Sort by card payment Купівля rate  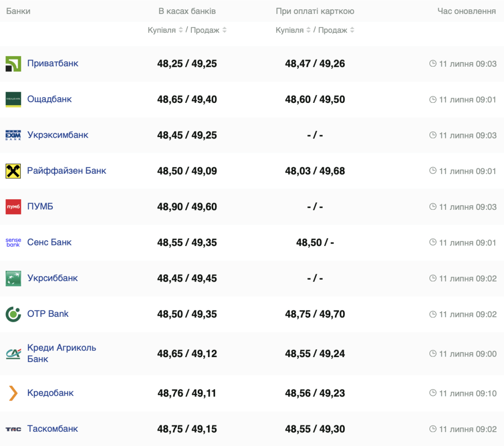coord(308,30)
